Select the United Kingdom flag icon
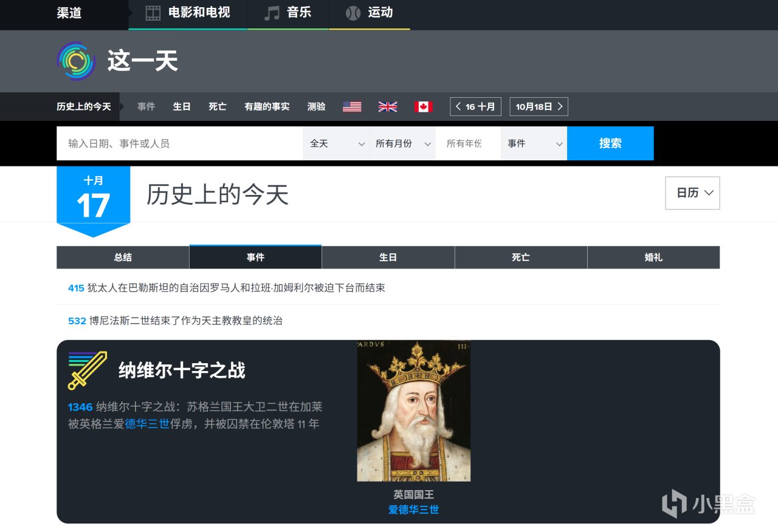 (x=388, y=107)
